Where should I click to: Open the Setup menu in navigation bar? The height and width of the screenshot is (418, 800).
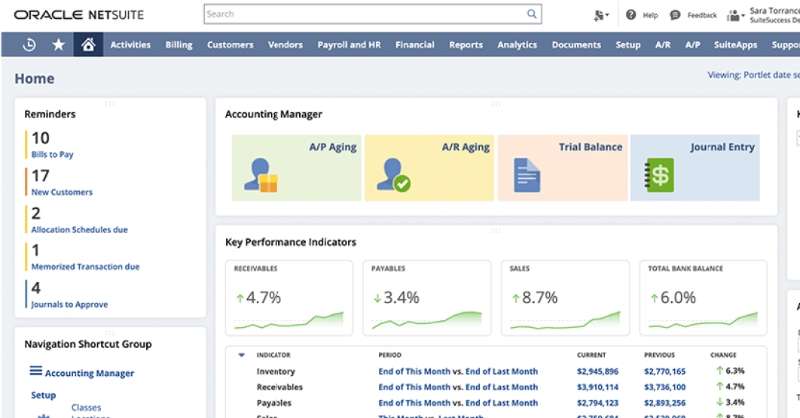click(628, 45)
